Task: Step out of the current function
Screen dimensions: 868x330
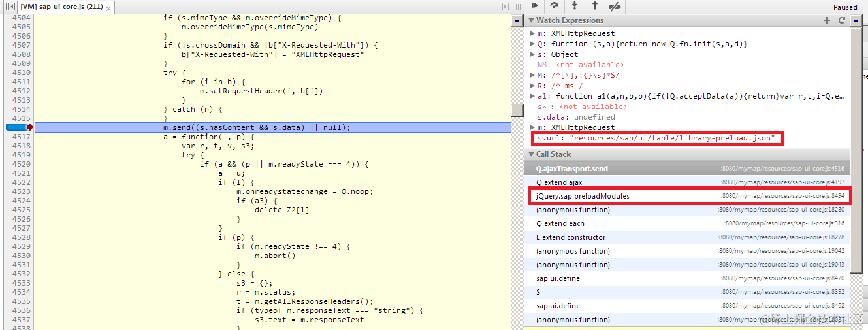Action: pos(594,6)
